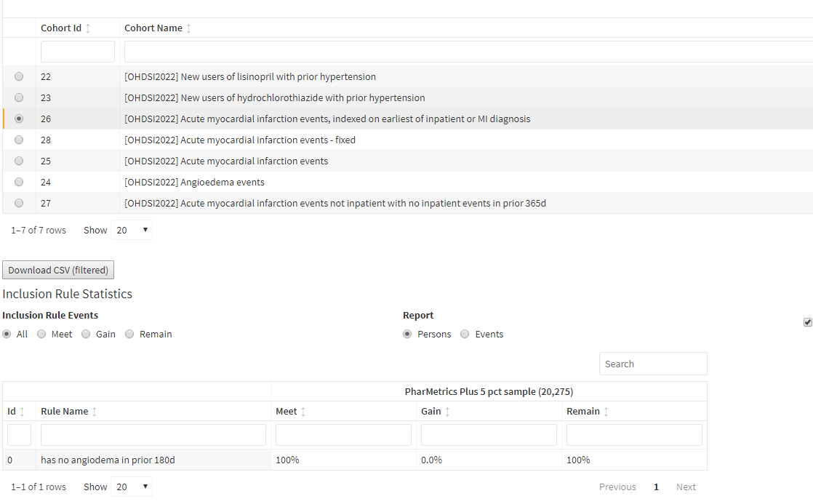The height and width of the screenshot is (504, 813).
Task: Click the Search box above the rules table
Action: point(653,364)
